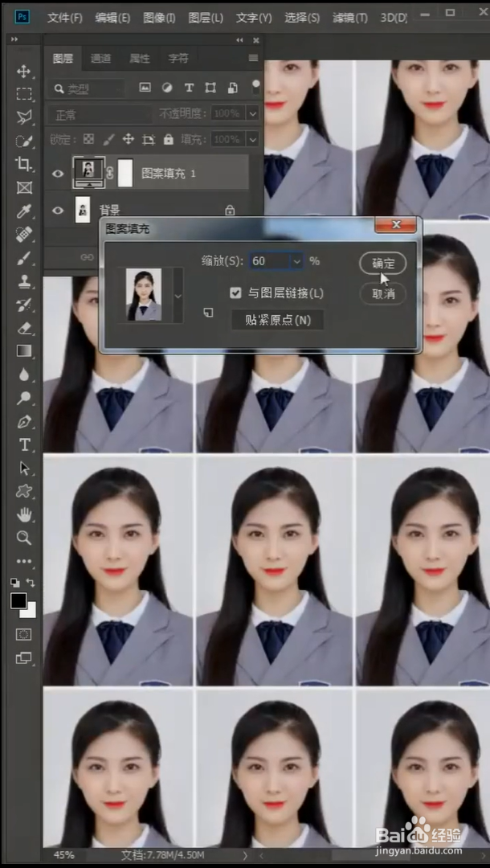Select the Path Selection tool
The height and width of the screenshot is (868, 490).
[24, 469]
